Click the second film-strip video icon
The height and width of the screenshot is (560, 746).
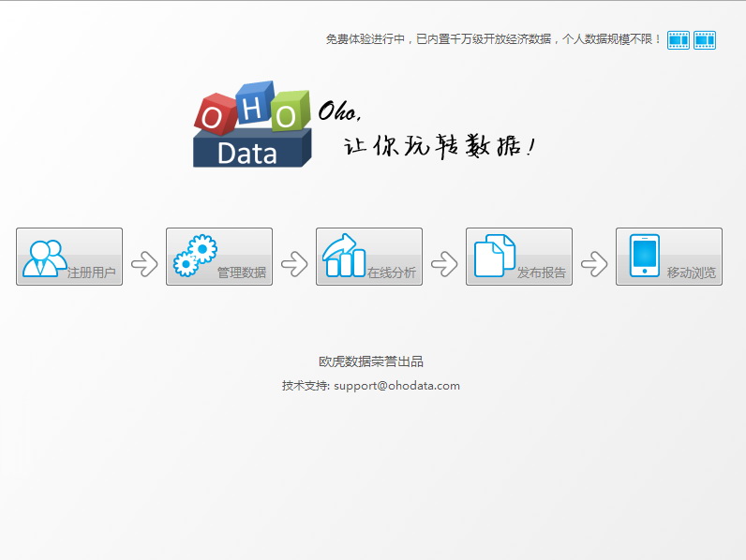click(x=705, y=40)
